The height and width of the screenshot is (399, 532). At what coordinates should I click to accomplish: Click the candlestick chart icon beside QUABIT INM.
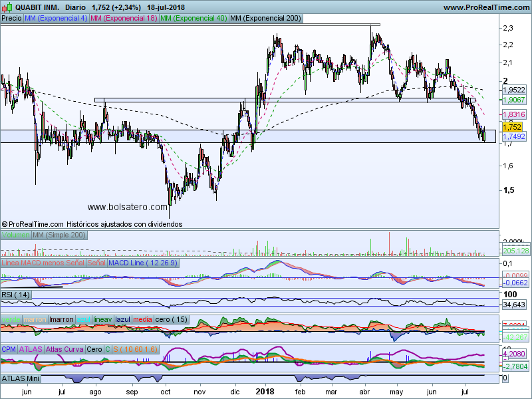pos(7,7)
